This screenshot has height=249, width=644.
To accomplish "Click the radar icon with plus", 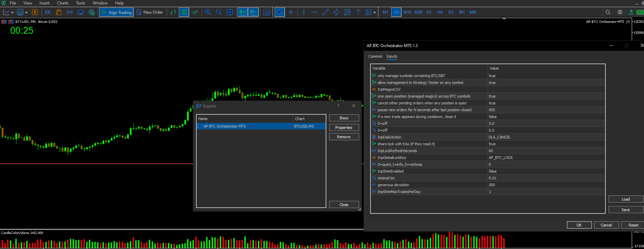I will click(91, 12).
